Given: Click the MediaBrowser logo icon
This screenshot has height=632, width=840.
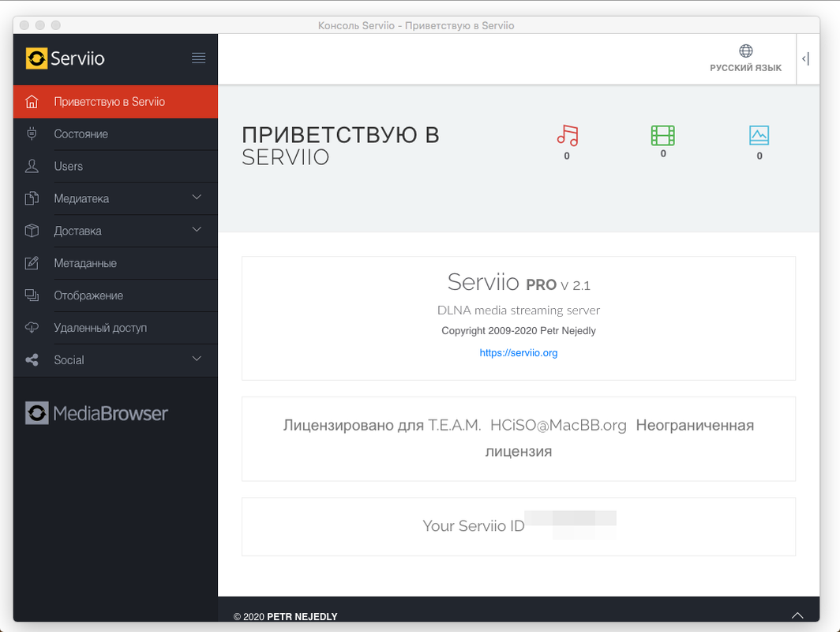Looking at the screenshot, I should tap(37, 413).
